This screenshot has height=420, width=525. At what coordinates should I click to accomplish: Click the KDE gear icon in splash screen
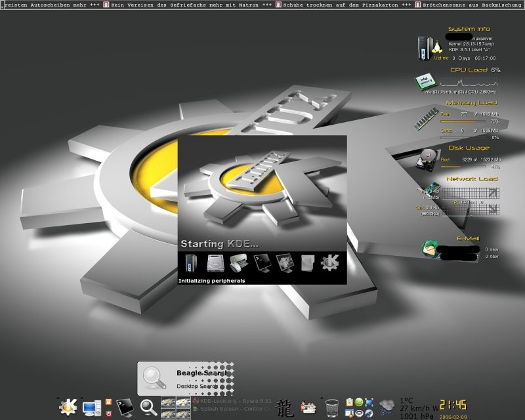[330, 262]
